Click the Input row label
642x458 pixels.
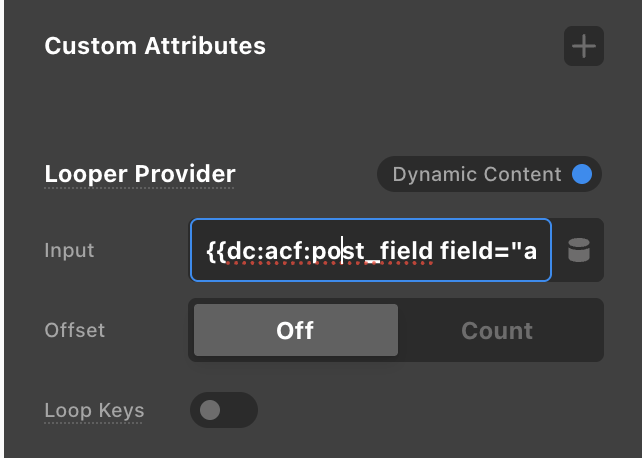click(69, 250)
